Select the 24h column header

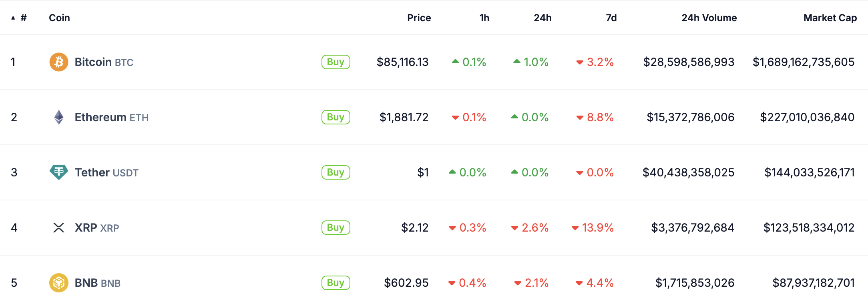(x=543, y=18)
